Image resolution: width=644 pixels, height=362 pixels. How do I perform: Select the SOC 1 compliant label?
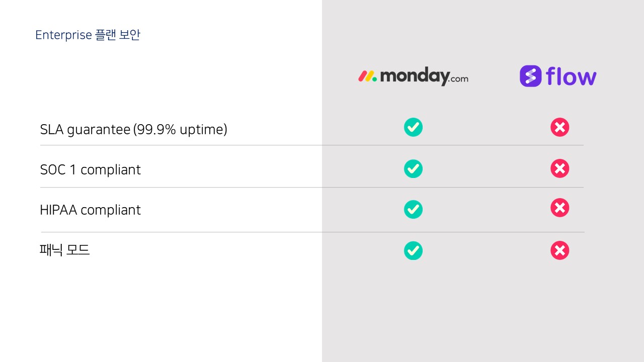coord(91,170)
